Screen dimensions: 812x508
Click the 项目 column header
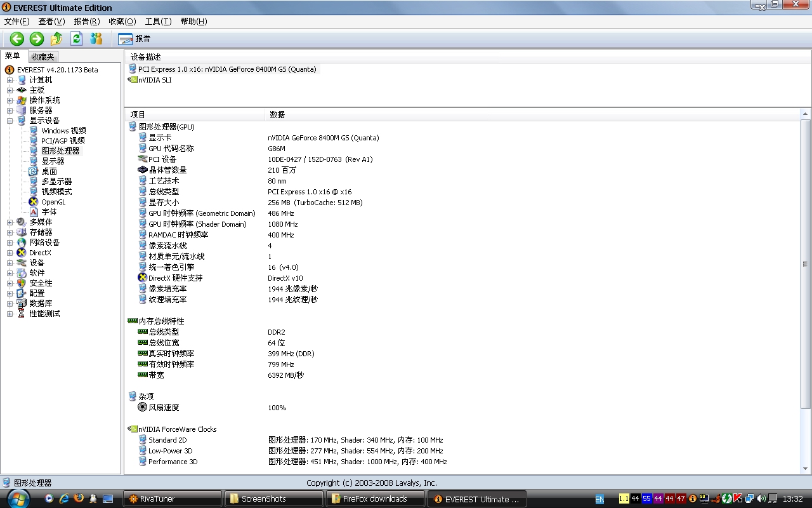(x=194, y=115)
